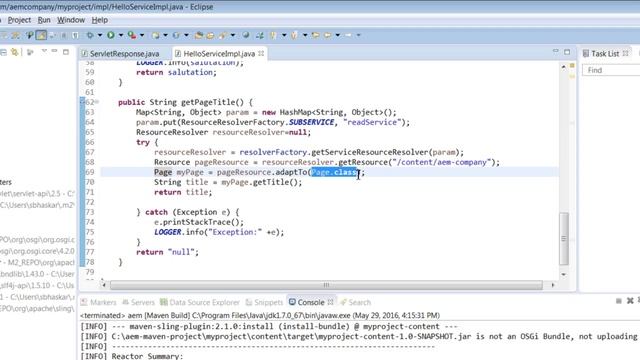
Task: Open the left panel View Menu triangle
Action: pyautogui.click(x=44, y=51)
